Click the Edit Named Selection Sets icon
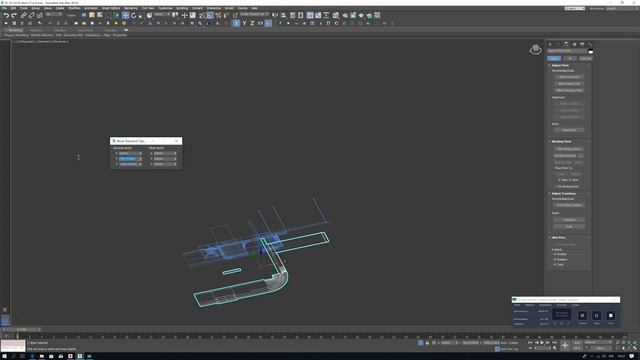 click(x=235, y=16)
